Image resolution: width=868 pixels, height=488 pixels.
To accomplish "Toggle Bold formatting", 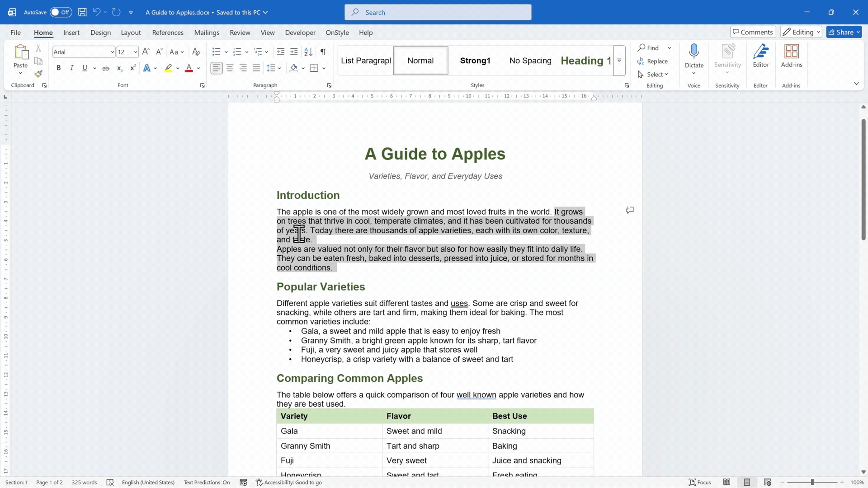I will coord(58,68).
